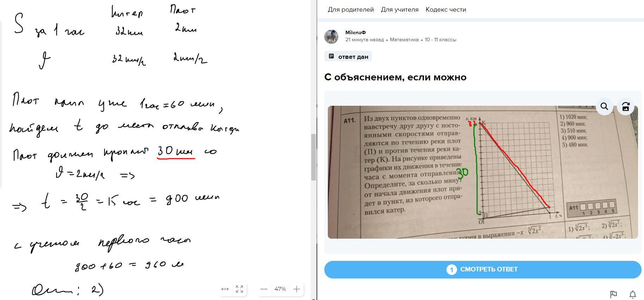Zoom in with the plus button
The image size is (644, 300).
click(x=296, y=289)
